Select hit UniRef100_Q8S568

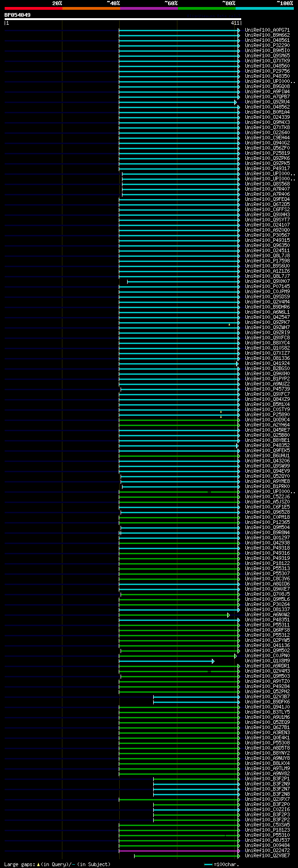267,184
